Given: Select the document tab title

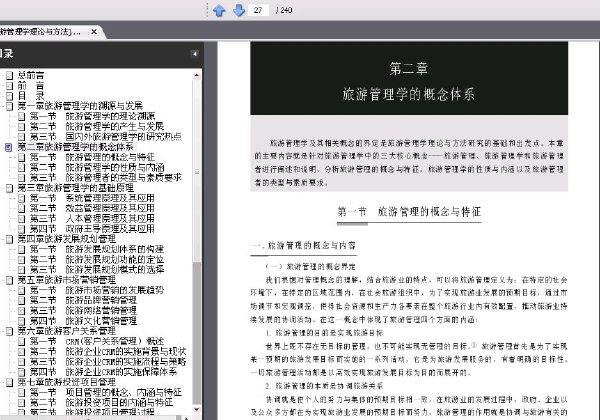Looking at the screenshot, I should click(x=40, y=32).
